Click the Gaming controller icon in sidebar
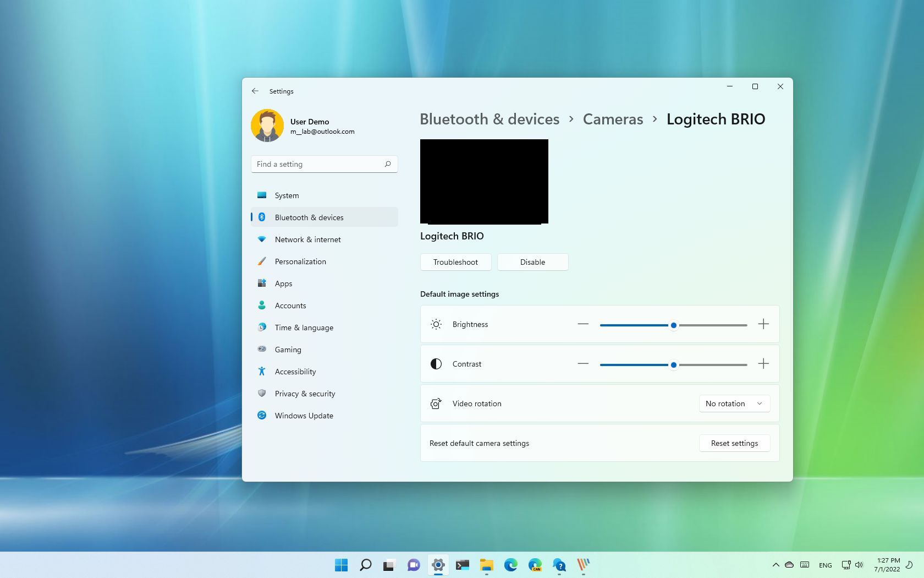924x578 pixels. click(x=262, y=350)
